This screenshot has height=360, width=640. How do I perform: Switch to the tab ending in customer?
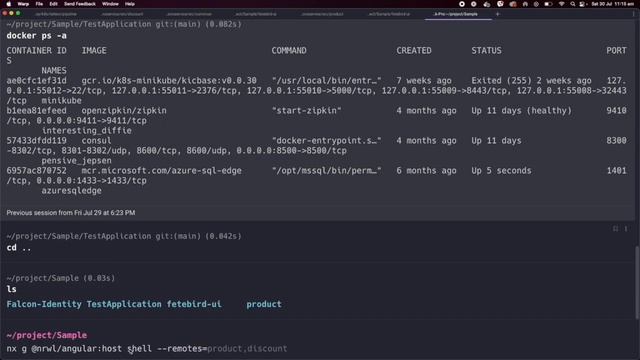[x=189, y=14]
